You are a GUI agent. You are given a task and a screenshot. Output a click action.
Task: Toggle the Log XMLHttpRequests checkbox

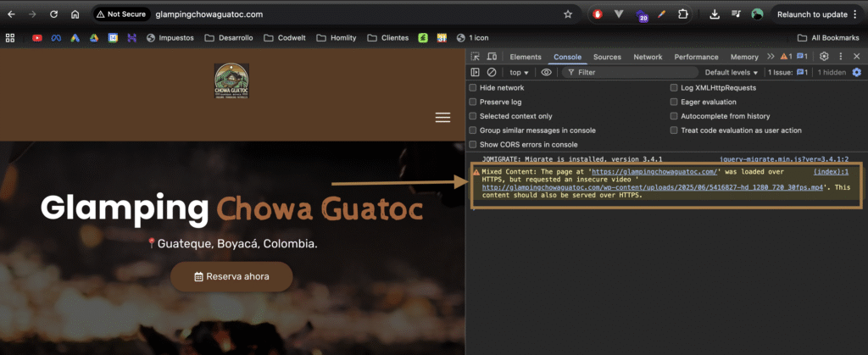click(x=675, y=88)
